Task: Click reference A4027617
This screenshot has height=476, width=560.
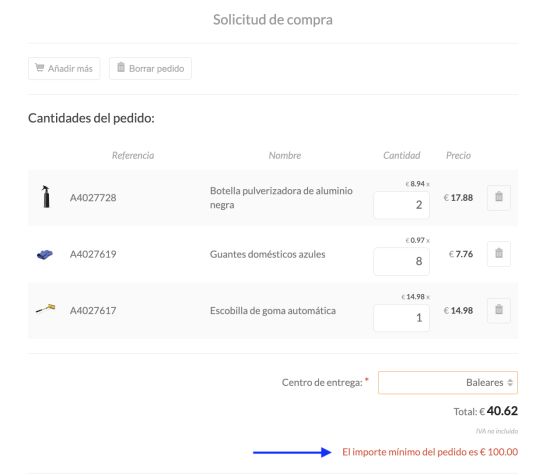Action: click(x=93, y=311)
